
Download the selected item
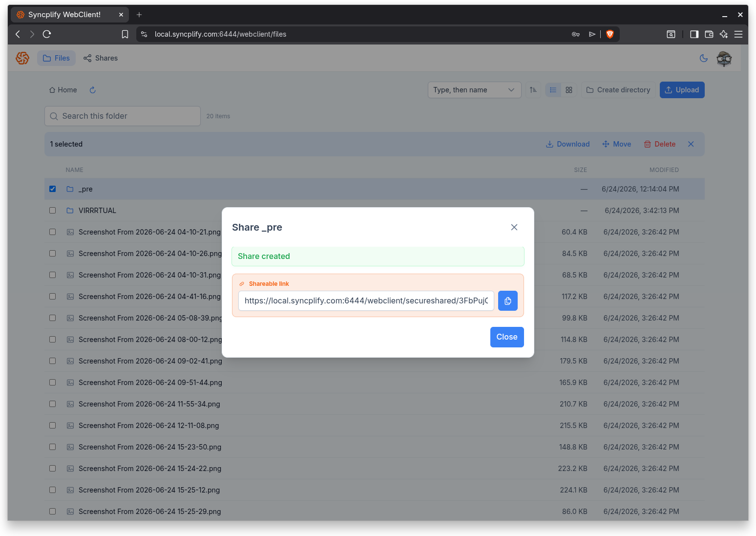tap(567, 144)
